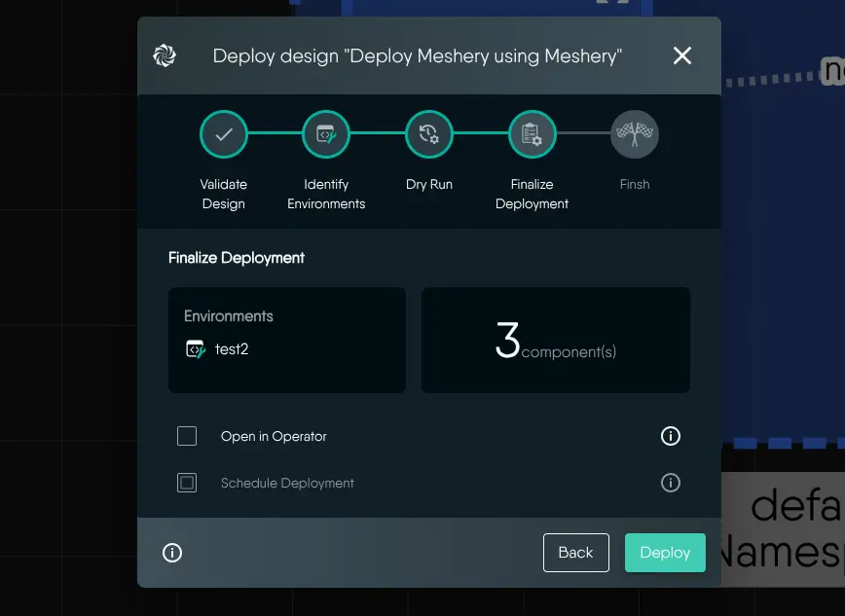Toggle the Schedule Deployment checkbox
Image resolution: width=845 pixels, height=616 pixels.
tap(187, 483)
